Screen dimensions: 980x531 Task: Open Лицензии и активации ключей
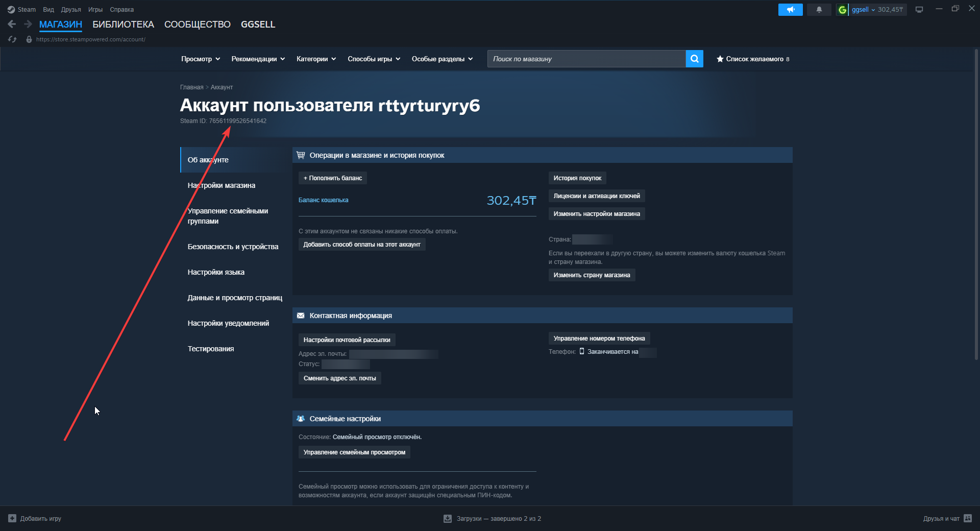(x=597, y=196)
